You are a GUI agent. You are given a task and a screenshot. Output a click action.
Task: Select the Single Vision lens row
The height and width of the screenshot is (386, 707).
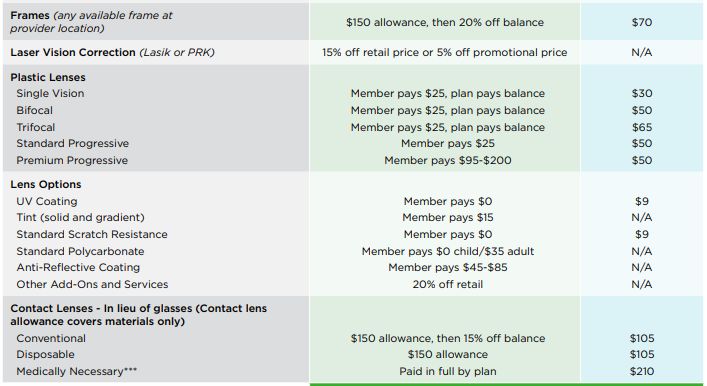(x=353, y=93)
